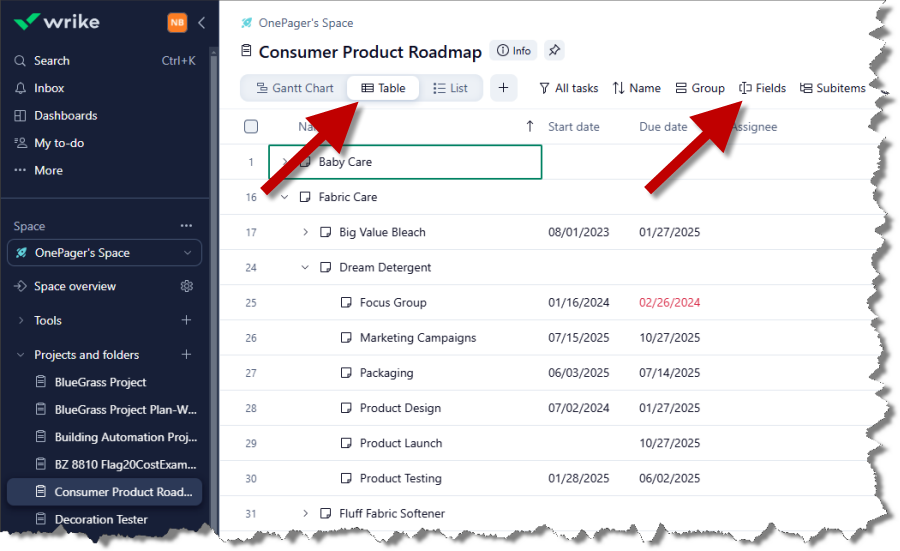The height and width of the screenshot is (551, 900).
Task: Open the NB user avatar menu
Action: click(x=177, y=22)
